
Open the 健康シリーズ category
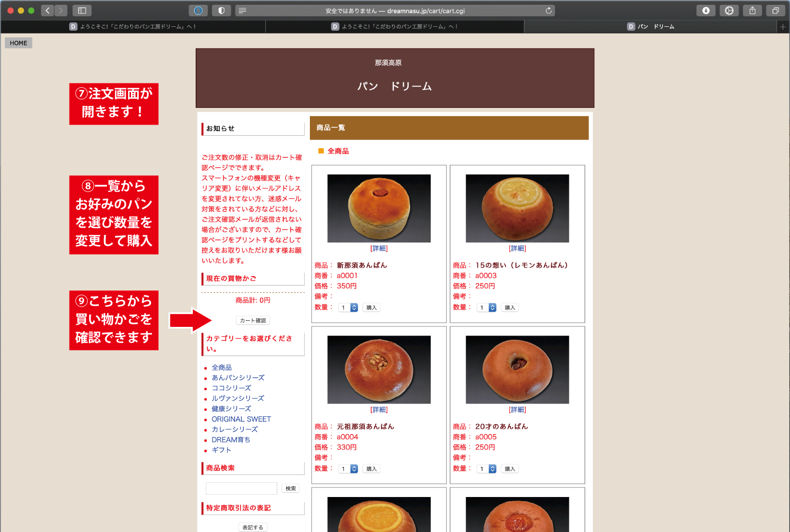click(x=231, y=409)
